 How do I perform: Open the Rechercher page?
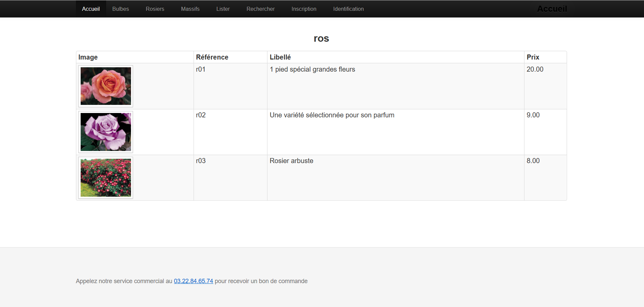[260, 9]
